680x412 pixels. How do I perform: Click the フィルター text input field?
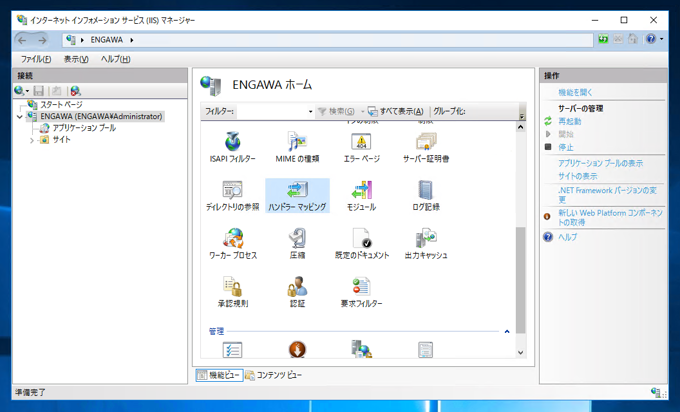click(x=272, y=111)
